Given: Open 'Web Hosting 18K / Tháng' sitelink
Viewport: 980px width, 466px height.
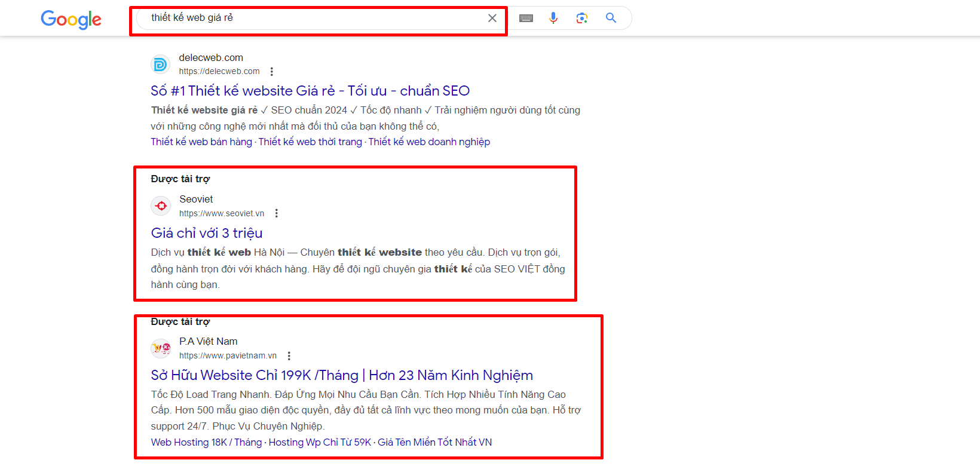Looking at the screenshot, I should (206, 442).
